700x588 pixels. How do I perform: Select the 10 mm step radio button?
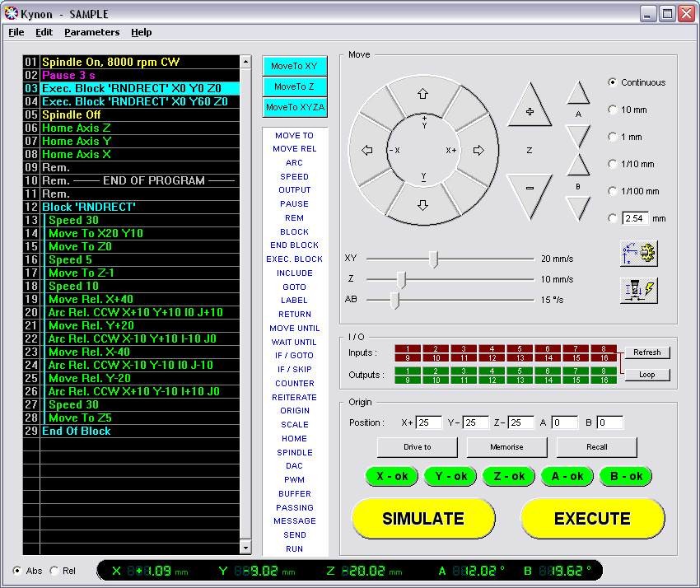pos(613,110)
